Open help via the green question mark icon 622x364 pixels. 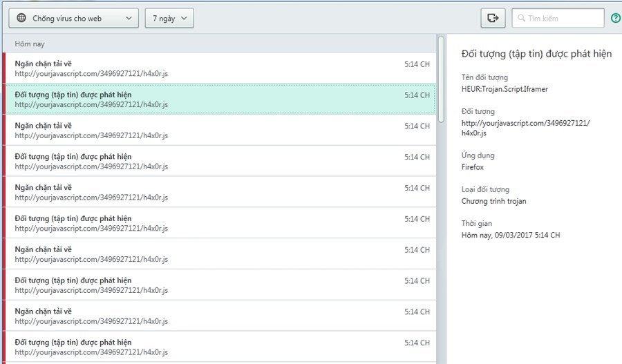pos(616,19)
